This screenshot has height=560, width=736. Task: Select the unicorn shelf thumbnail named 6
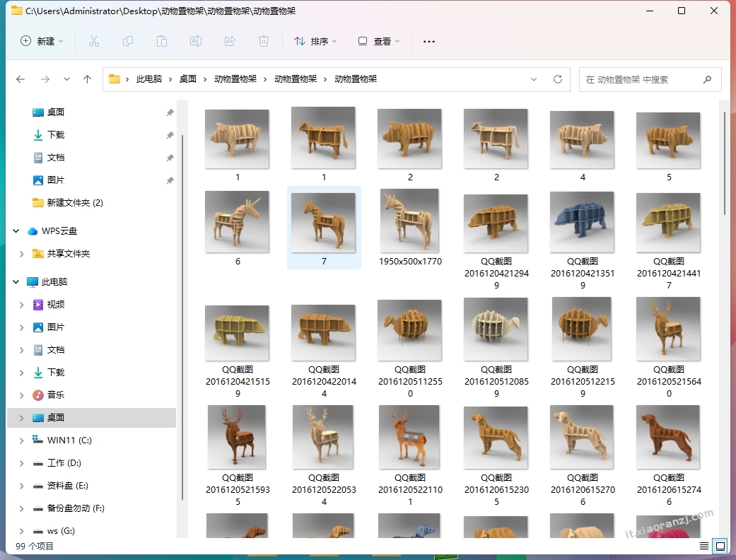point(237,221)
